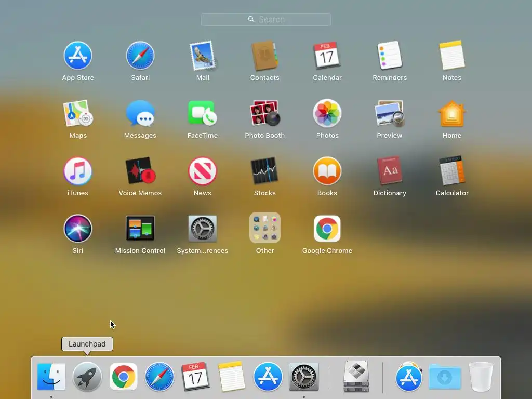Launch Google Chrome from the Launchpad grid
The image size is (532, 399).
tap(327, 229)
